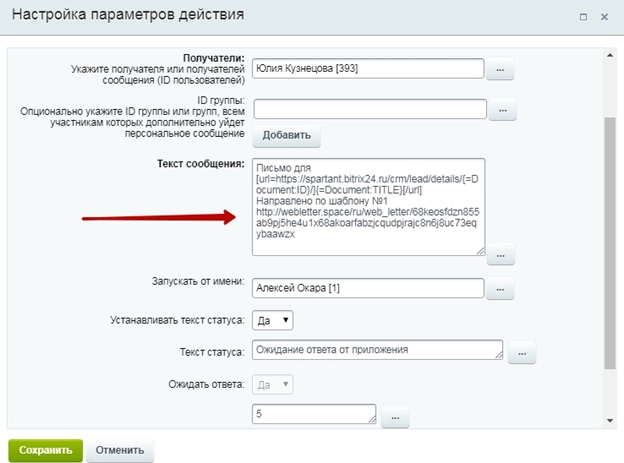Click the vertical scrollbar thumb
Image resolution: width=624 pixels, height=463 pixels.
click(610, 243)
